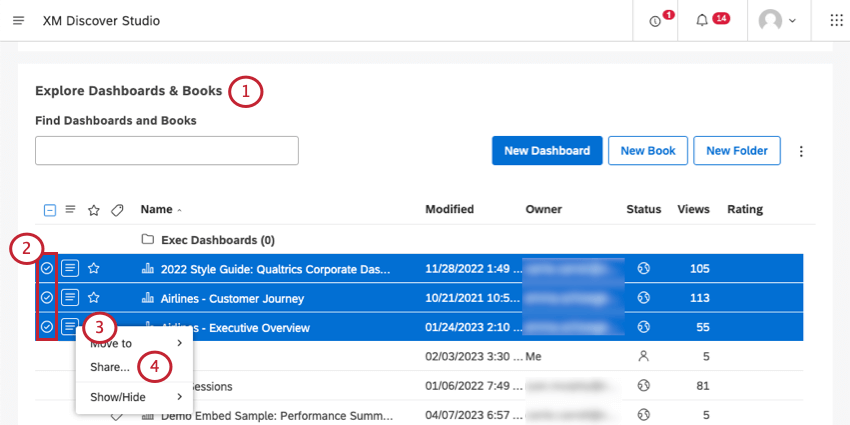
Task: Click the modified date 02/03/2023 3:30
Action: [x=474, y=357]
